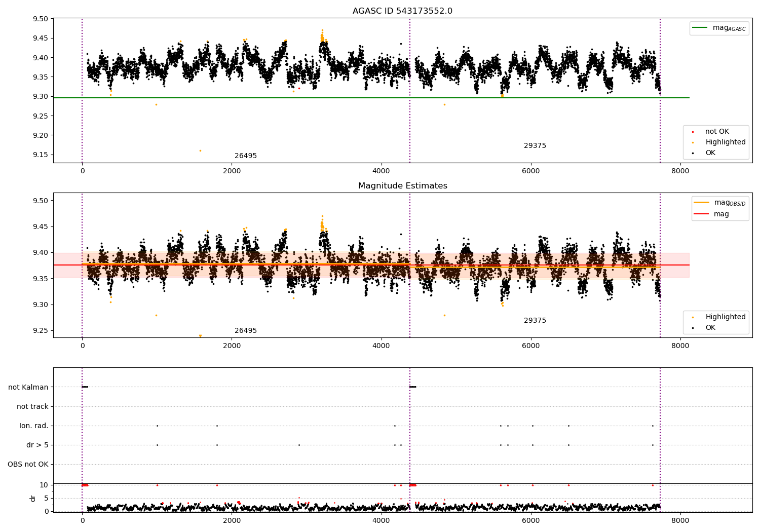Viewport: 760px width, 532px height.
Task: Select 'Highlighted' label in the top plot legend
Action: (726, 142)
